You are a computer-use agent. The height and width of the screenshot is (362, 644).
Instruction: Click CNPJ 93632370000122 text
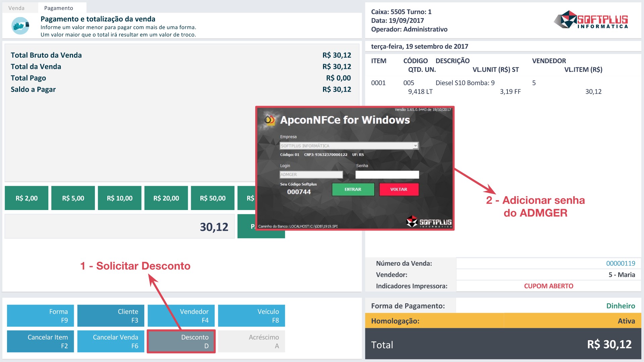pyautogui.click(x=326, y=155)
